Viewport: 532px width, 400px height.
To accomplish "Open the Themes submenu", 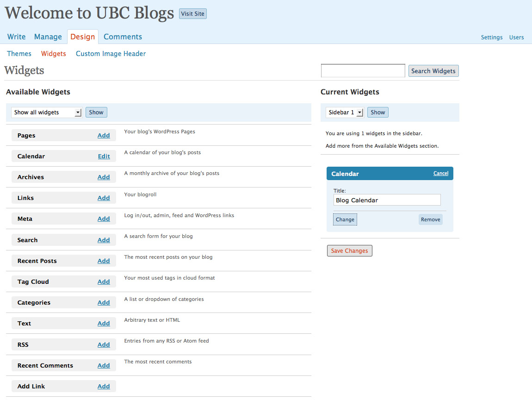I will 19,54.
